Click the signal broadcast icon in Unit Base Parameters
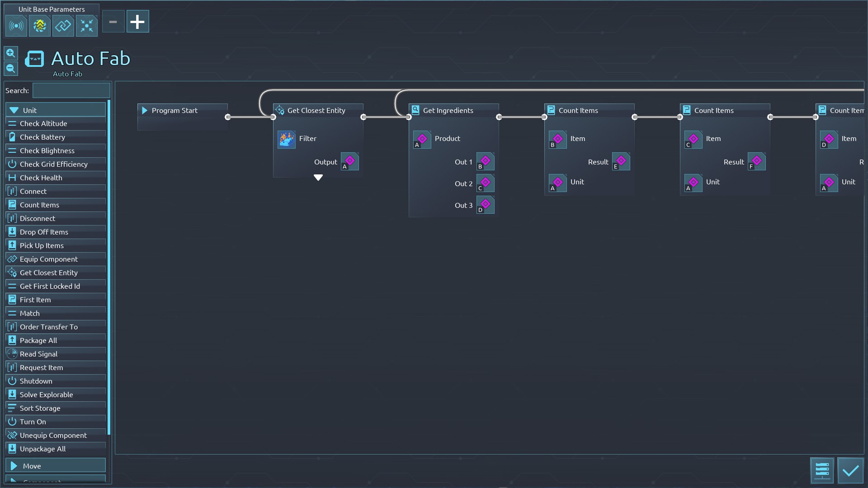The image size is (868, 488). (16, 26)
